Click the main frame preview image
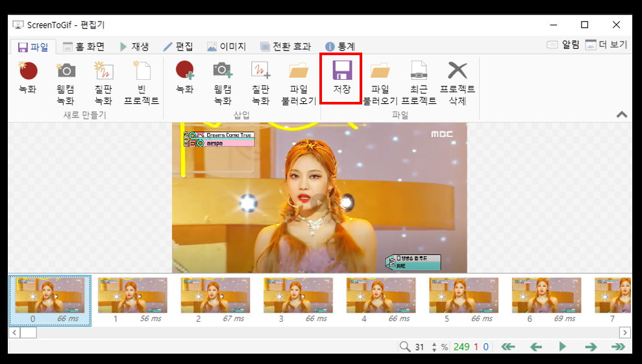Screen dimensions: 642x364 [319, 198]
